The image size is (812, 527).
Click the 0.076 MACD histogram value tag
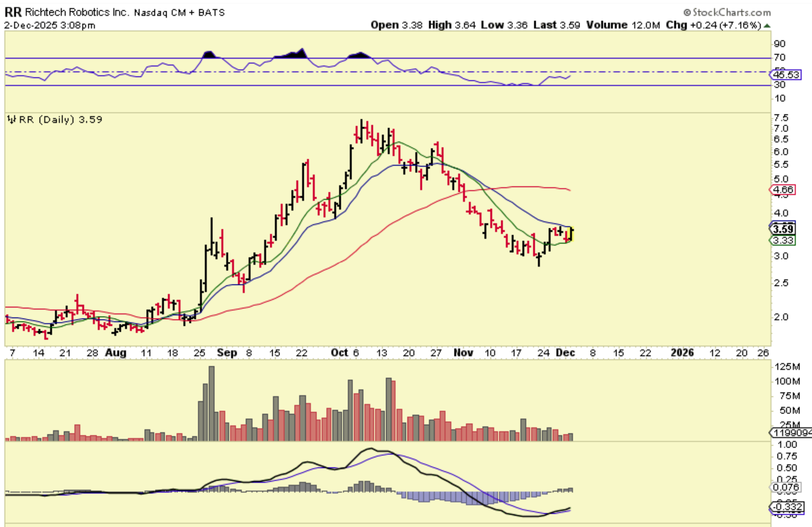click(786, 487)
